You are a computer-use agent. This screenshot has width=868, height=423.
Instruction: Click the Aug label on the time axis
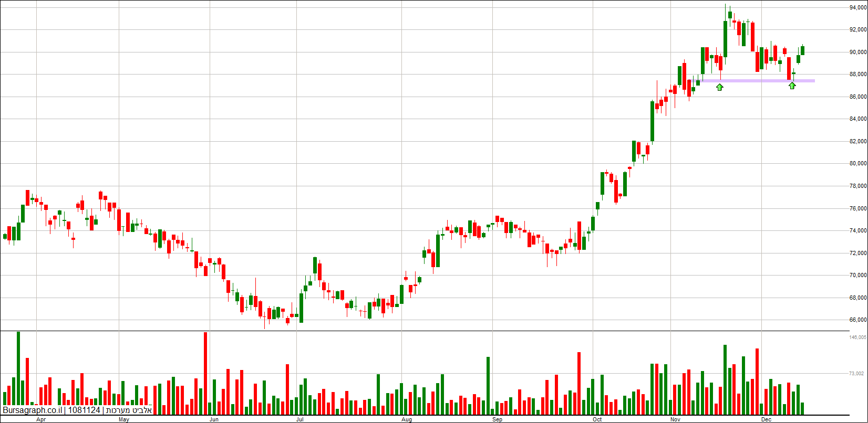click(407, 420)
